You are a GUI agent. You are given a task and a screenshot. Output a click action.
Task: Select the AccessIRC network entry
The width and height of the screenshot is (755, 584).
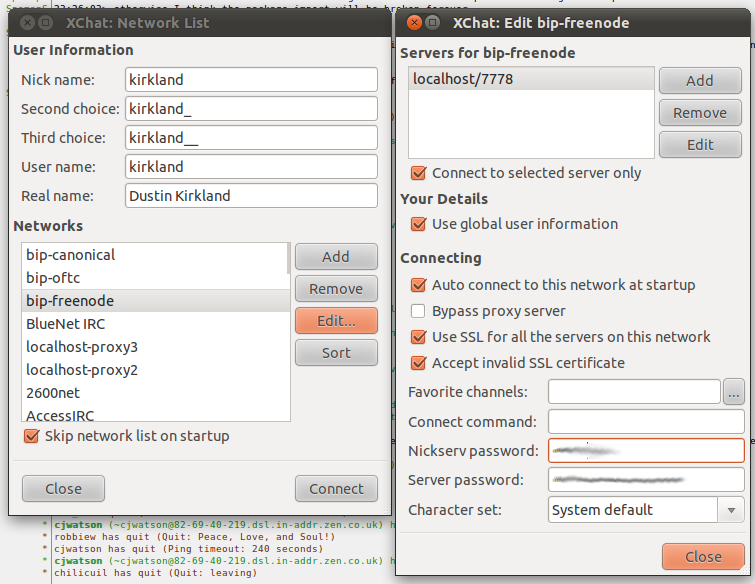click(155, 414)
